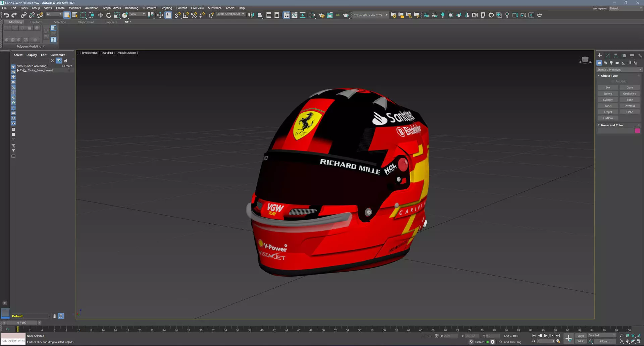Viewport: 644px width, 346px height.
Task: Toggle Spinner Snap icon
Action: pos(202,15)
